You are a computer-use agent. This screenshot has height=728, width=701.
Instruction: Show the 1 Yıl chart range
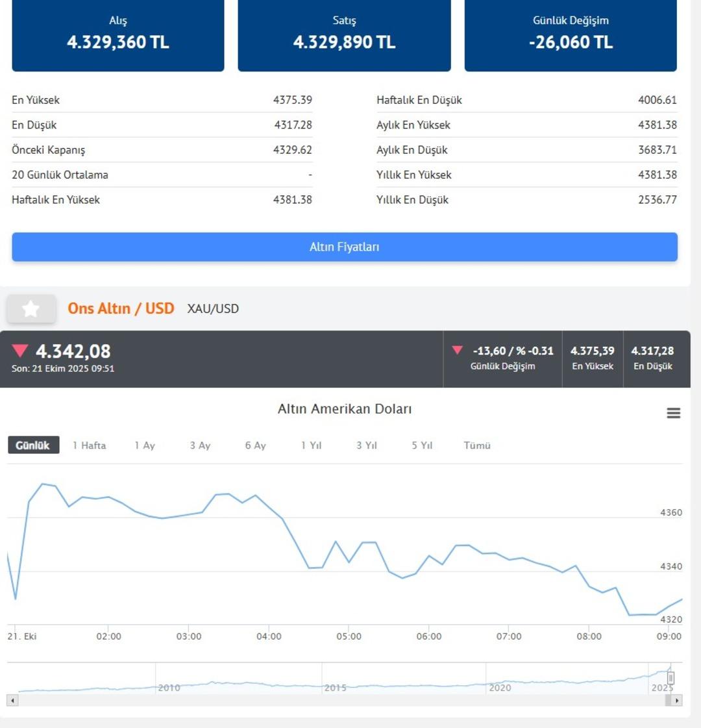pos(311,446)
